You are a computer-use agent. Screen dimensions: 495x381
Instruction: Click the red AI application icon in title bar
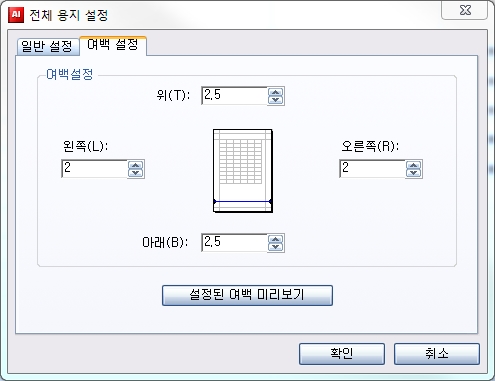point(16,15)
